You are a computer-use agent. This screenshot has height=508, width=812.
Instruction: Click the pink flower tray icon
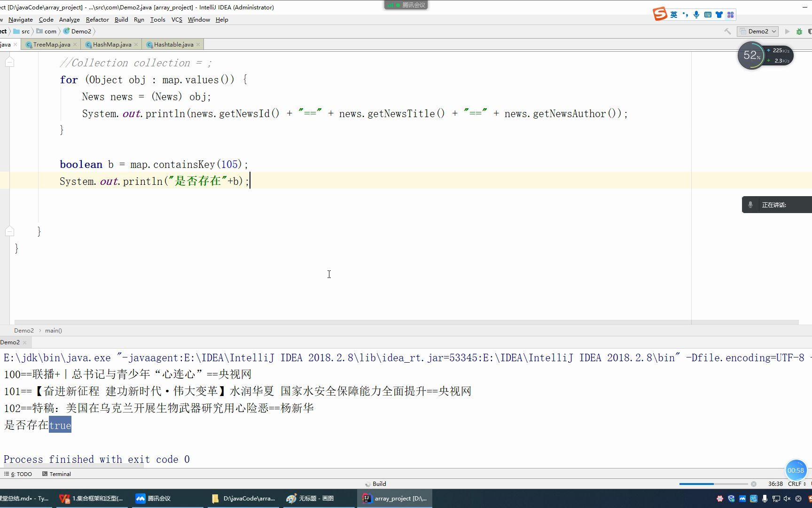point(720,499)
